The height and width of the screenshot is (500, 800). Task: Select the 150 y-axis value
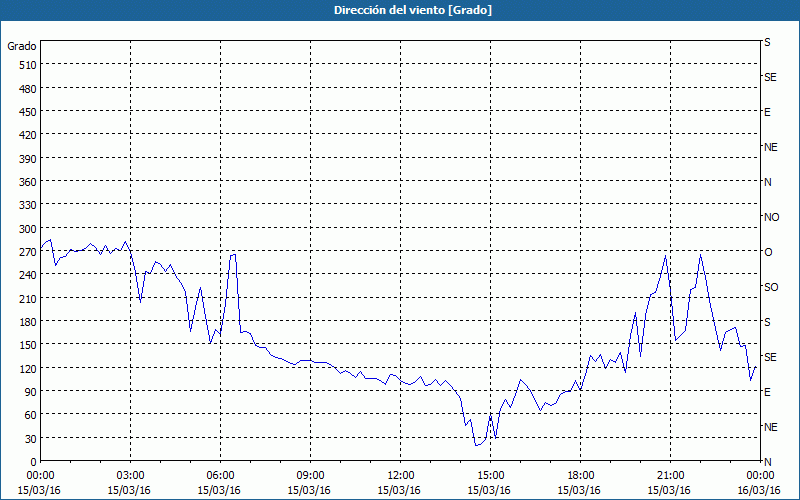pyautogui.click(x=29, y=345)
